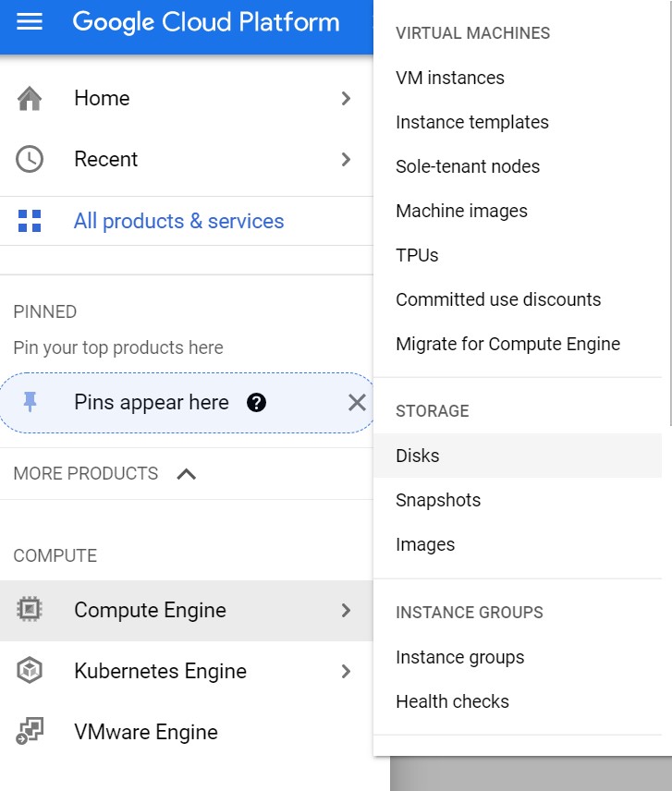
Task: Choose Snapshots in the submenu
Action: [x=438, y=500]
